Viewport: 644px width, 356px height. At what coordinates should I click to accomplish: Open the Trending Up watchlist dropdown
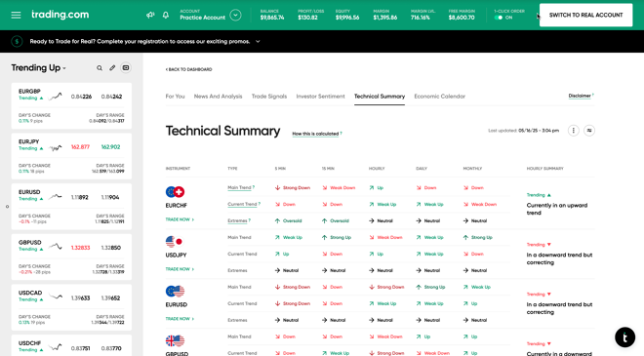(39, 67)
